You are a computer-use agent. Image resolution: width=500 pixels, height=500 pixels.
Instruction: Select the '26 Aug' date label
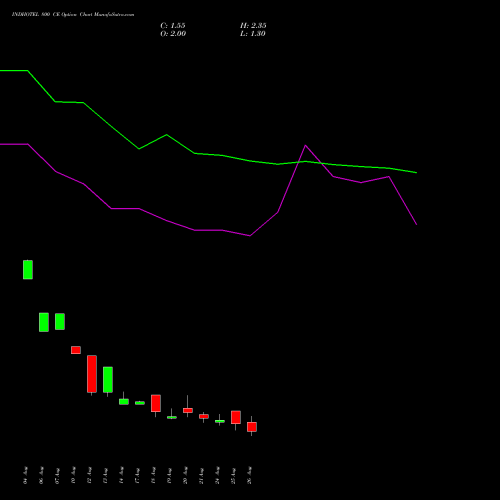point(249,475)
